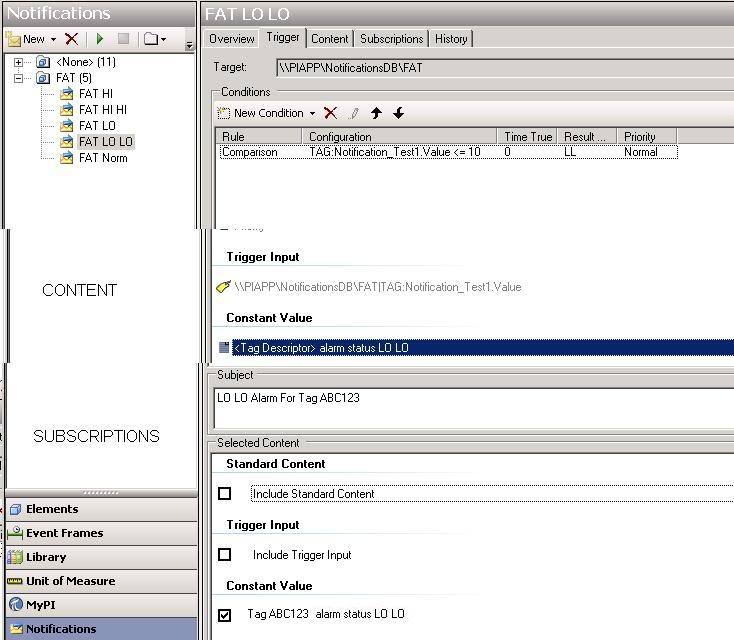
Task: Move condition down with arrow icon
Action: (398, 113)
